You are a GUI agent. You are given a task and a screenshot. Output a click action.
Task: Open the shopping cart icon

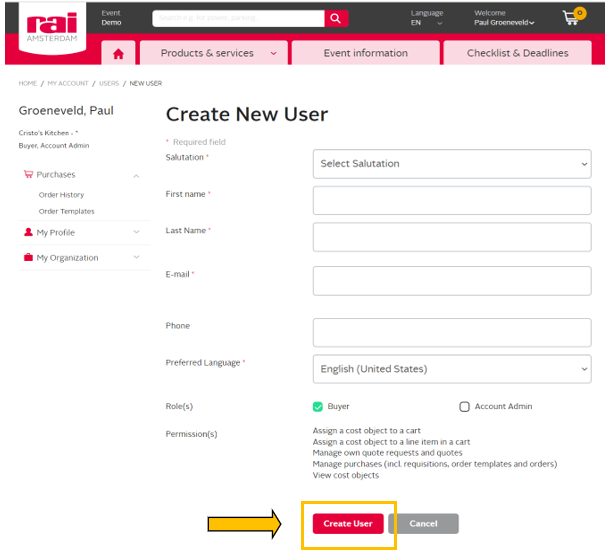point(573,17)
